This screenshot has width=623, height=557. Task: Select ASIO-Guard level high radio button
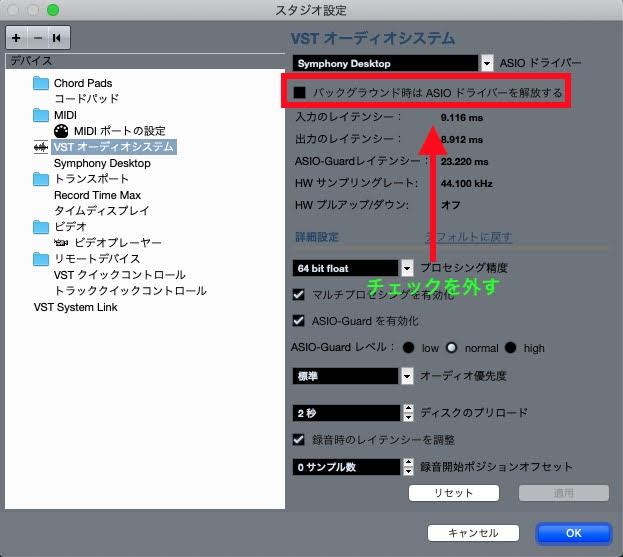pyautogui.click(x=511, y=348)
